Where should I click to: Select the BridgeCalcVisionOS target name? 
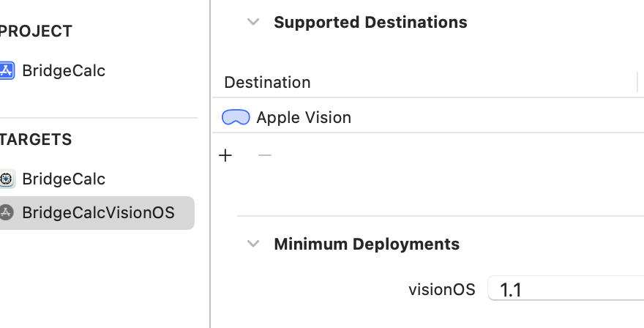pos(98,213)
